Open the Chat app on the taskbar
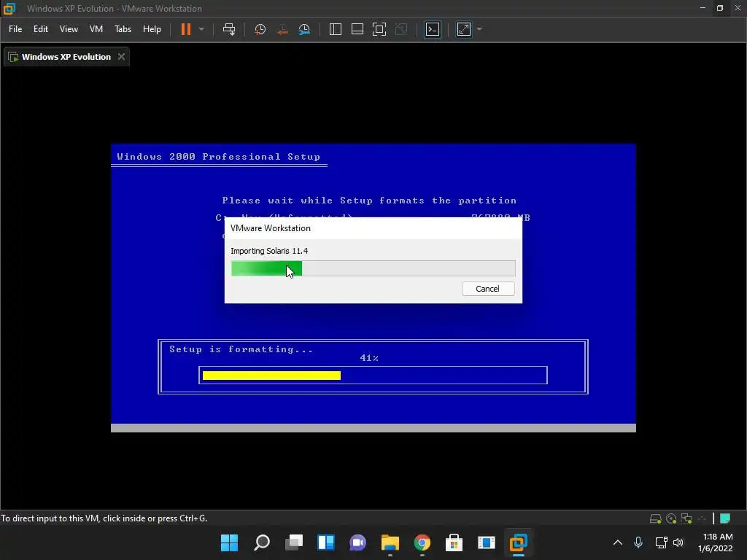 point(357,542)
